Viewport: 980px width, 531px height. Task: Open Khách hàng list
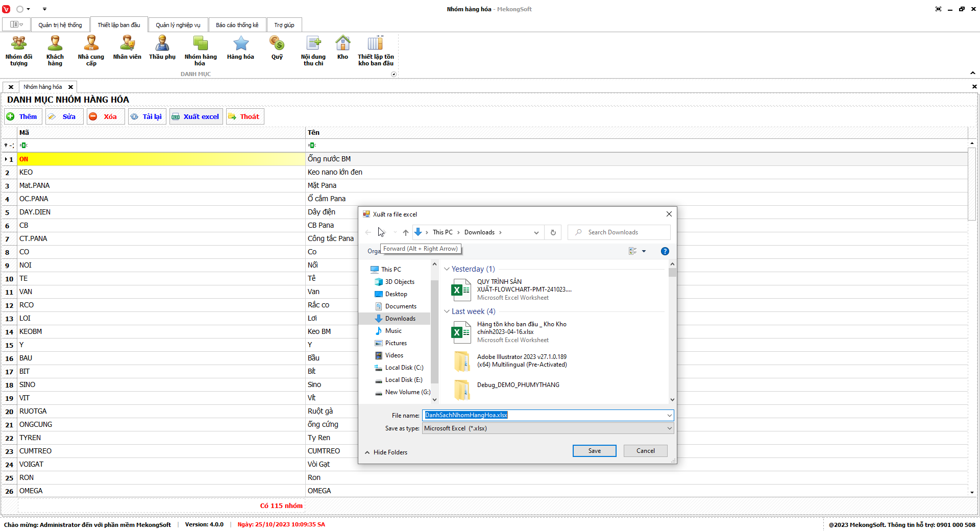click(x=55, y=51)
